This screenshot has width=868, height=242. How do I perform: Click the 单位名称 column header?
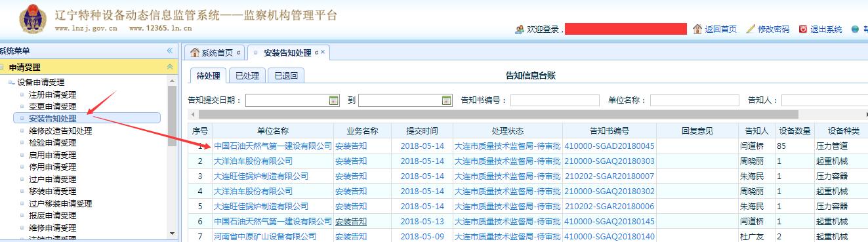point(273,131)
